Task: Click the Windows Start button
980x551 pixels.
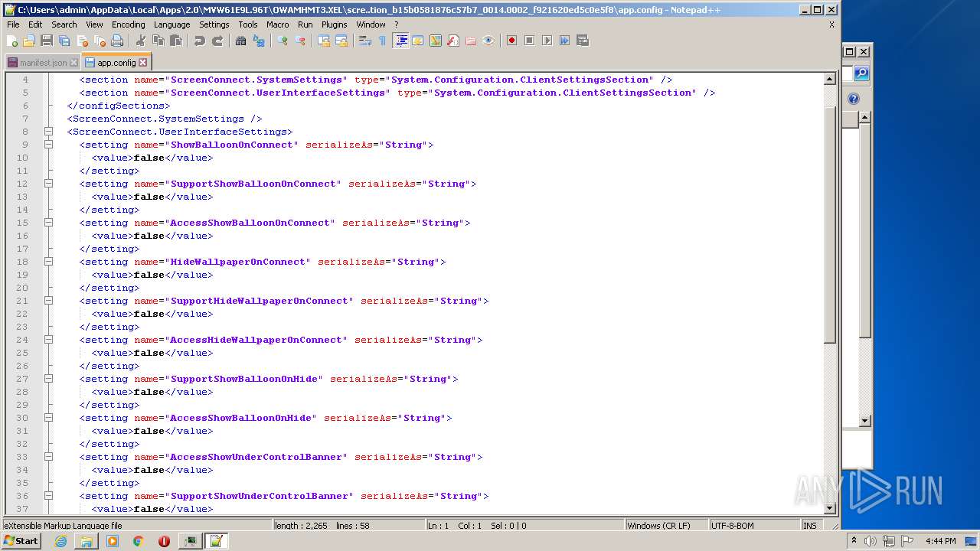Action: (x=21, y=541)
